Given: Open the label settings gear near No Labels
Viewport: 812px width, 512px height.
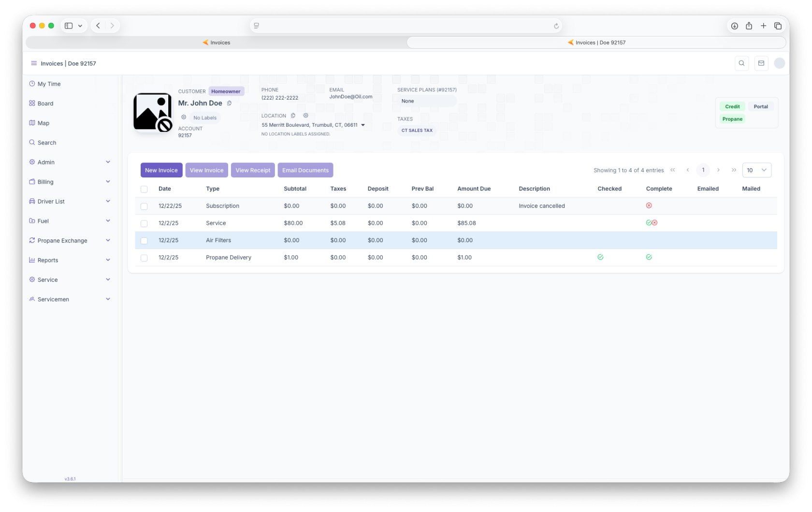Looking at the screenshot, I should point(184,117).
